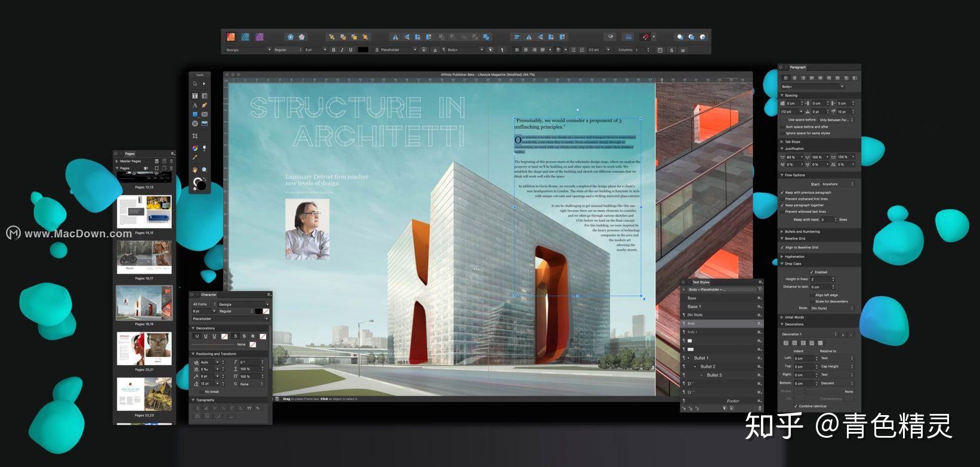
Task: Check Prevent orphaned first lines
Action: (782, 199)
